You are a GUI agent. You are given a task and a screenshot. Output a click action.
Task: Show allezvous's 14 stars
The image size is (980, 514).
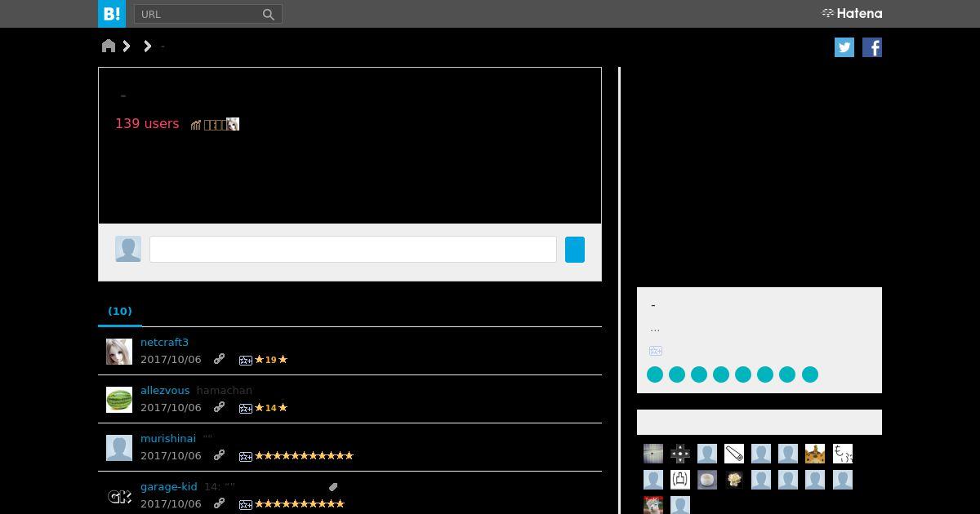pos(271,407)
